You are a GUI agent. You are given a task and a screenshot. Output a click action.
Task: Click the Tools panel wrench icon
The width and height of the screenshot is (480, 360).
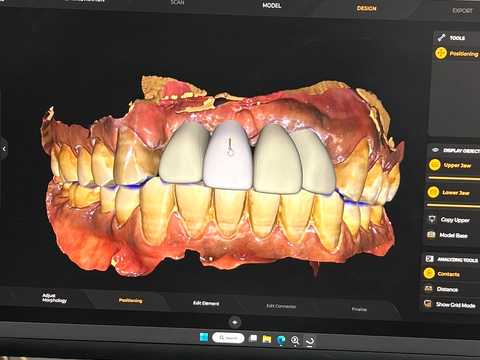tap(442, 37)
